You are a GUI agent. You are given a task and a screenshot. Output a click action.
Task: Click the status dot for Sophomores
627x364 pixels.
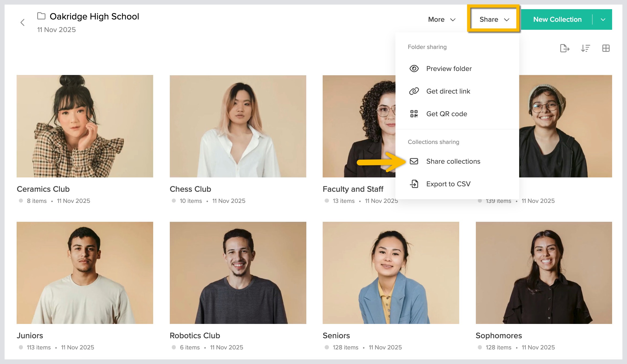point(480,347)
